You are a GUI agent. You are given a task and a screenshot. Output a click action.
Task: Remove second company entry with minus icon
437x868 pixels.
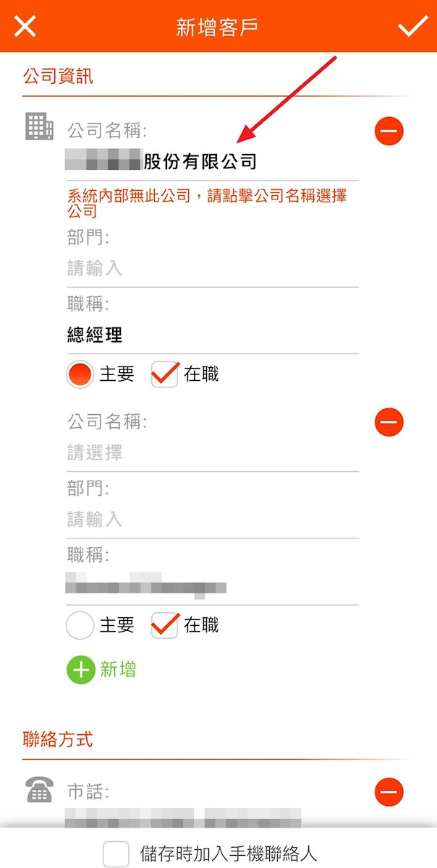tap(389, 422)
